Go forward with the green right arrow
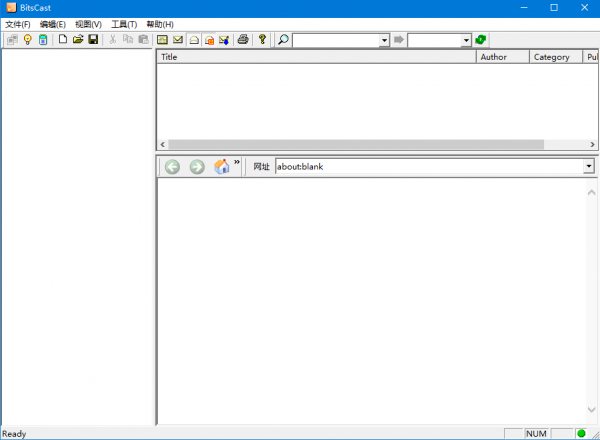Screen dimensions: 600x440 197,167
